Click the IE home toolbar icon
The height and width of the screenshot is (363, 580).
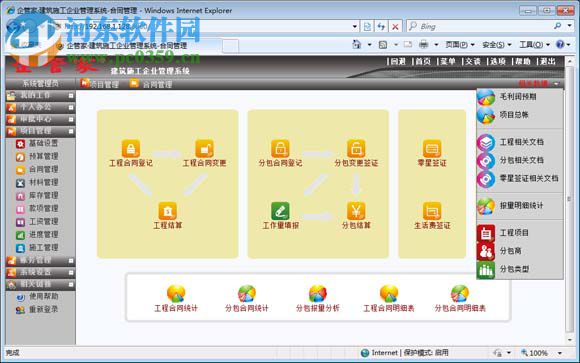(357, 45)
